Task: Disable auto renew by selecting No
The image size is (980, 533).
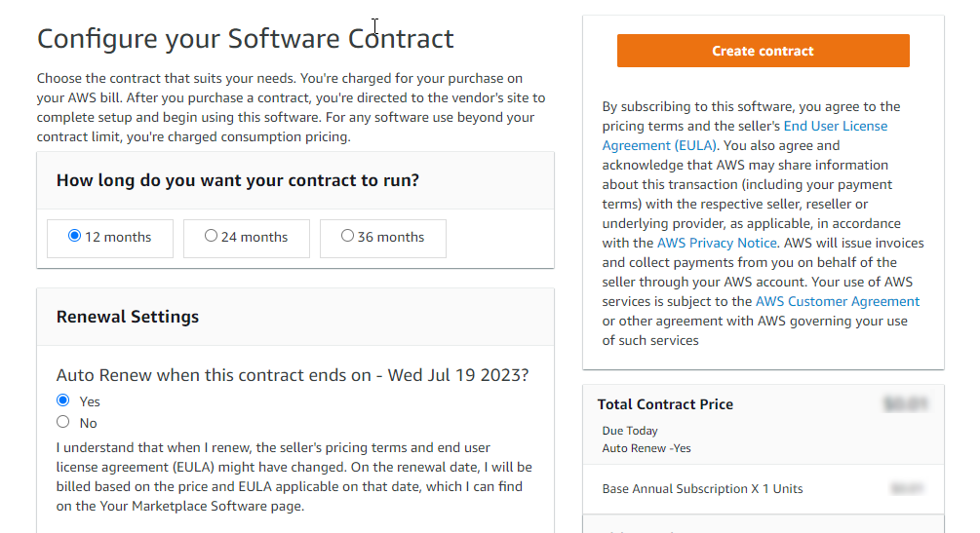Action: point(63,422)
